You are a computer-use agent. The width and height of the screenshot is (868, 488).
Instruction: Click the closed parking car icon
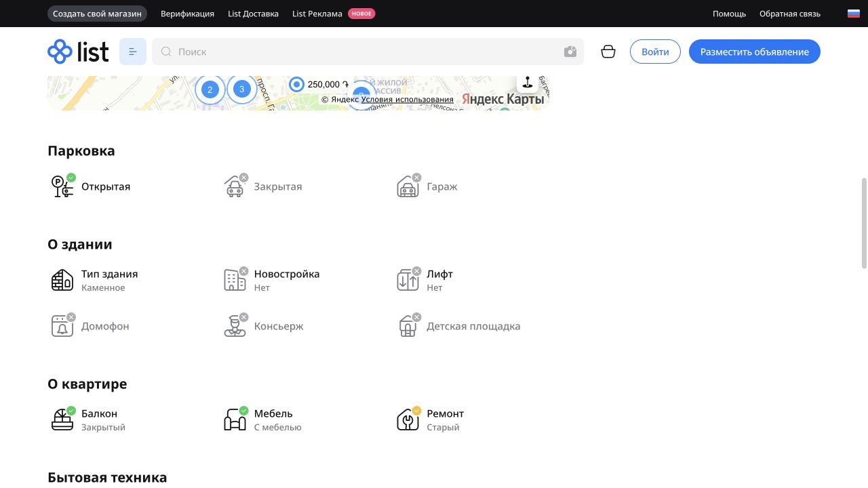(235, 186)
